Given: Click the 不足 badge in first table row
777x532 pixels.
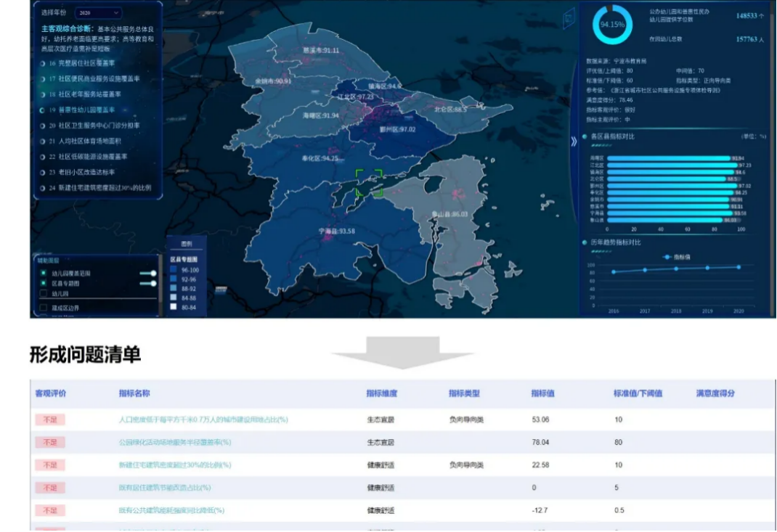Looking at the screenshot, I should pyautogui.click(x=49, y=420).
